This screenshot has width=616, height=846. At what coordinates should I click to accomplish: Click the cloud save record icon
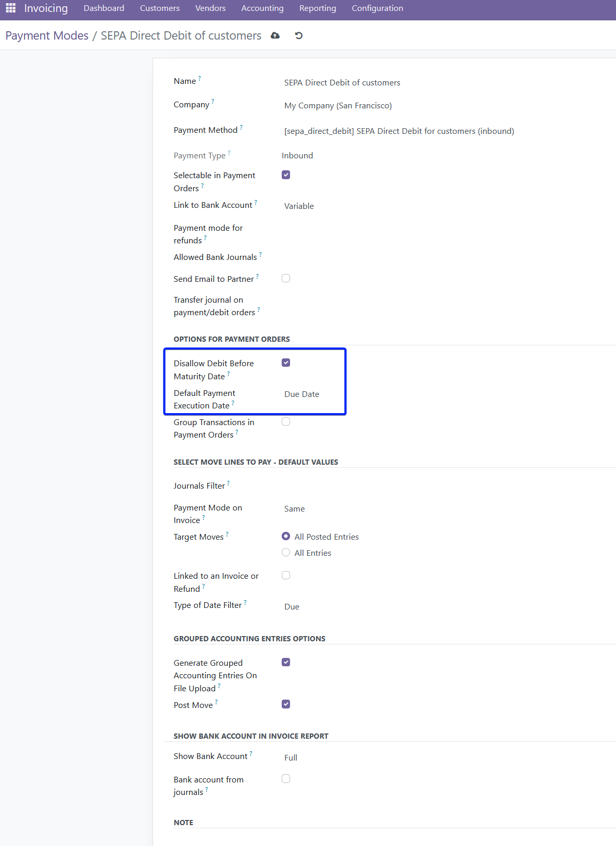(275, 35)
